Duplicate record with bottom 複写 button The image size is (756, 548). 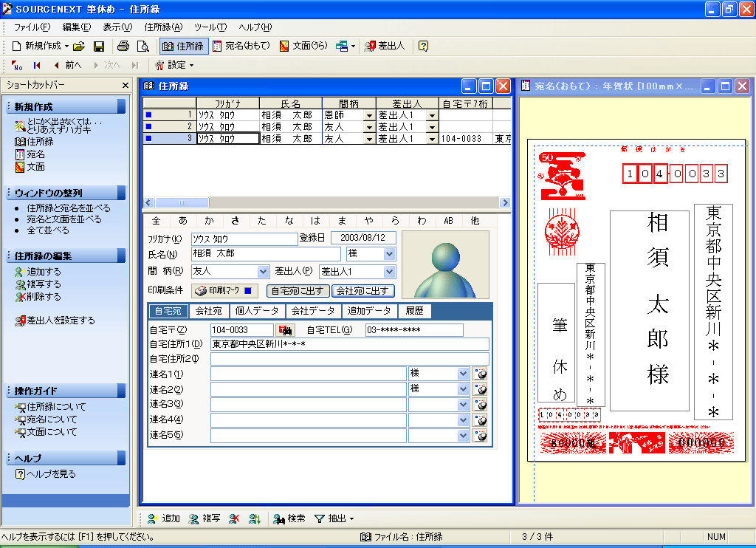click(x=205, y=518)
